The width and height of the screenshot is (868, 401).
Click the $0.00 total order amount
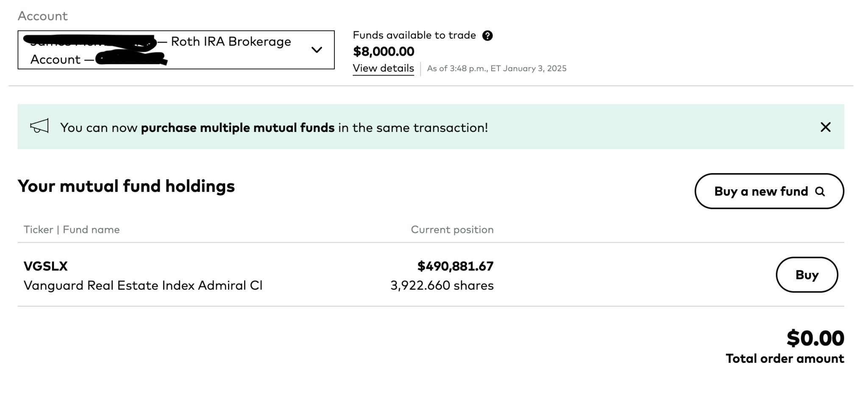click(815, 338)
